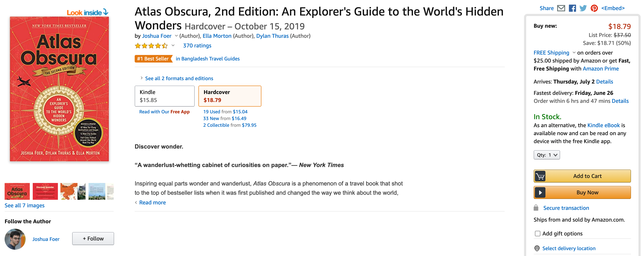Viewport: 644px width, 256px height.
Task: Expand the description with Read more
Action: [x=152, y=202]
